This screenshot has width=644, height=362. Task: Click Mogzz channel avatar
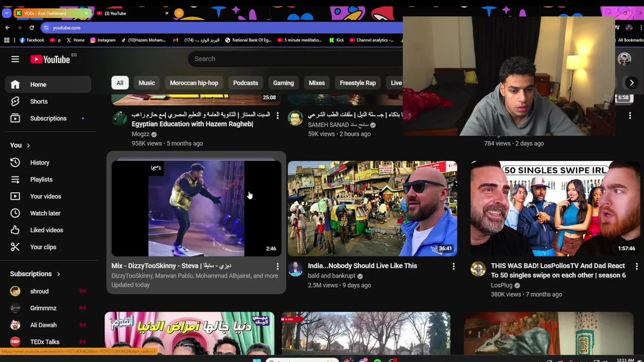click(119, 118)
